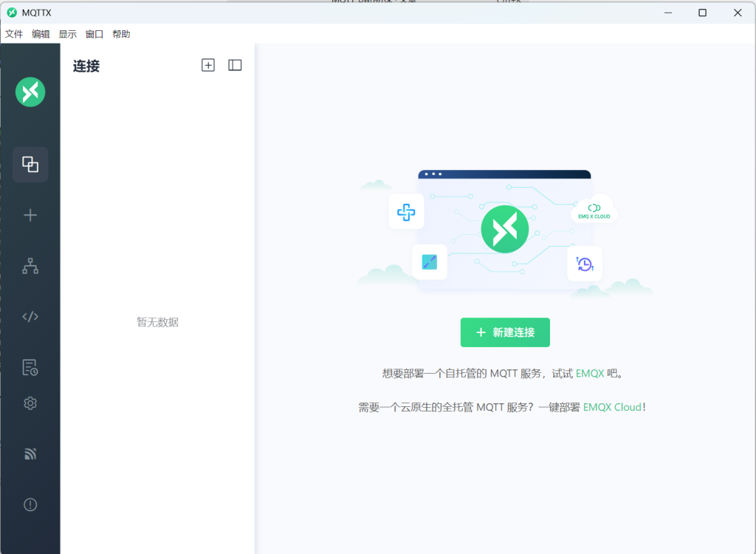Open the 文件 menu

point(14,34)
